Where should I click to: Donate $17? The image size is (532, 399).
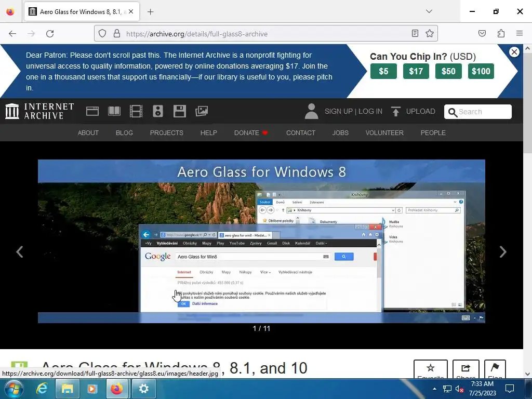416,71
